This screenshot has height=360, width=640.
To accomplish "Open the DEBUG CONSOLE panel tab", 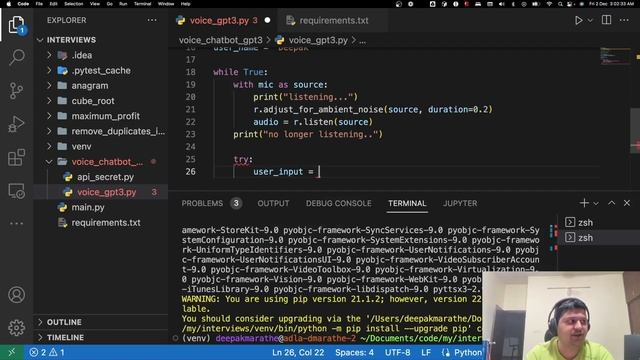I will (x=338, y=203).
